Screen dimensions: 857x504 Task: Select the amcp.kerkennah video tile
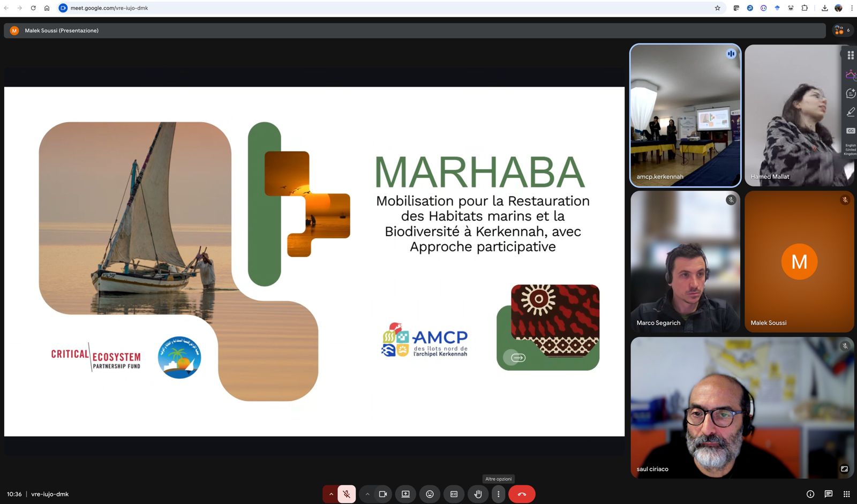pos(686,115)
